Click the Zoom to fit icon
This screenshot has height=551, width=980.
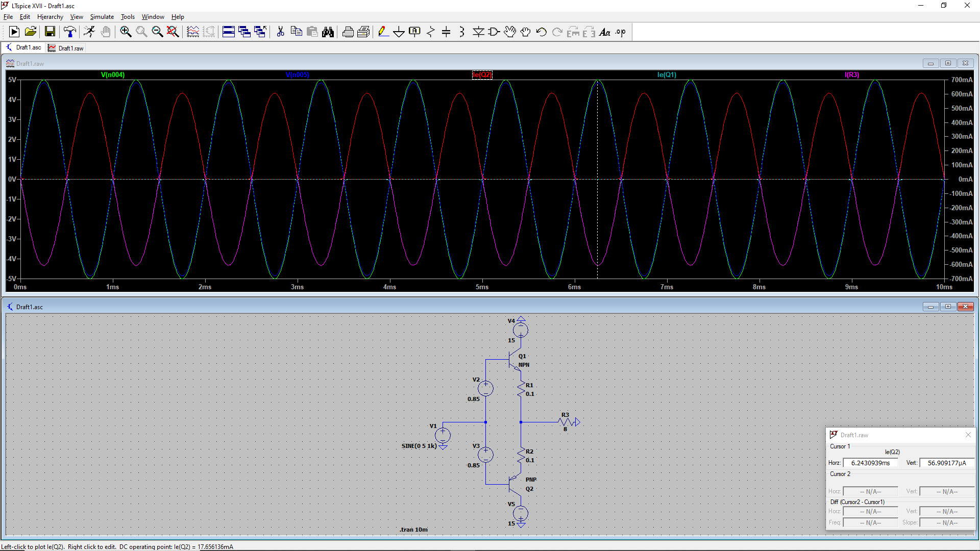coord(173,32)
